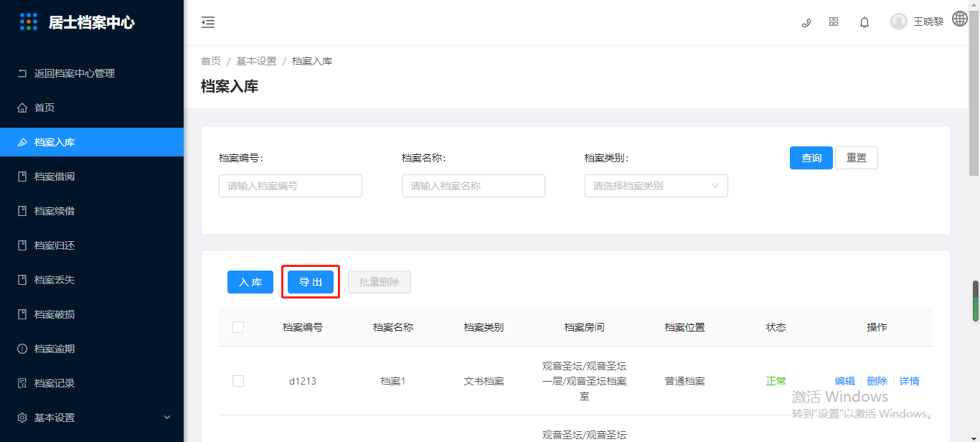Click the document icon beside 档案借阅

coord(22,177)
